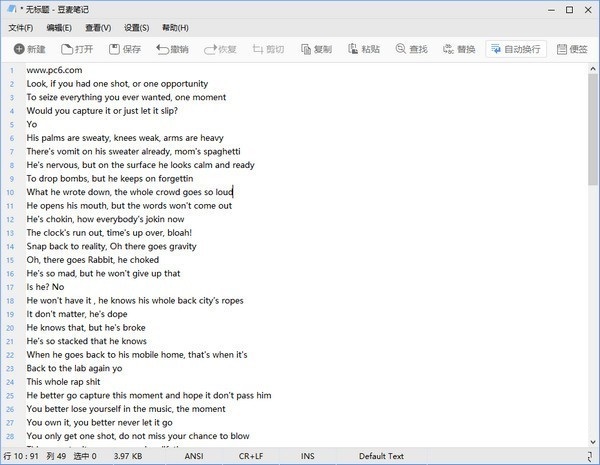Click the 行 10 : 91 line indicator
The height and width of the screenshot is (465, 600).
click(21, 456)
